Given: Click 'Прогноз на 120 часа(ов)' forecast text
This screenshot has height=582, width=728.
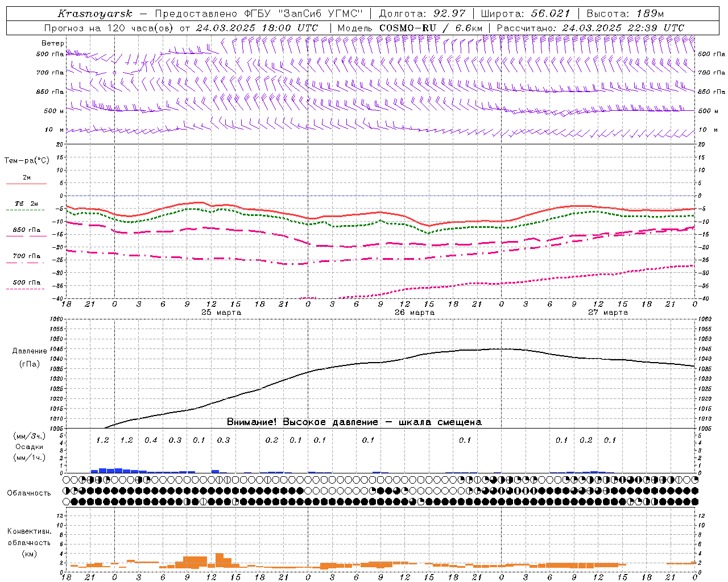Looking at the screenshot, I should 109,28.
